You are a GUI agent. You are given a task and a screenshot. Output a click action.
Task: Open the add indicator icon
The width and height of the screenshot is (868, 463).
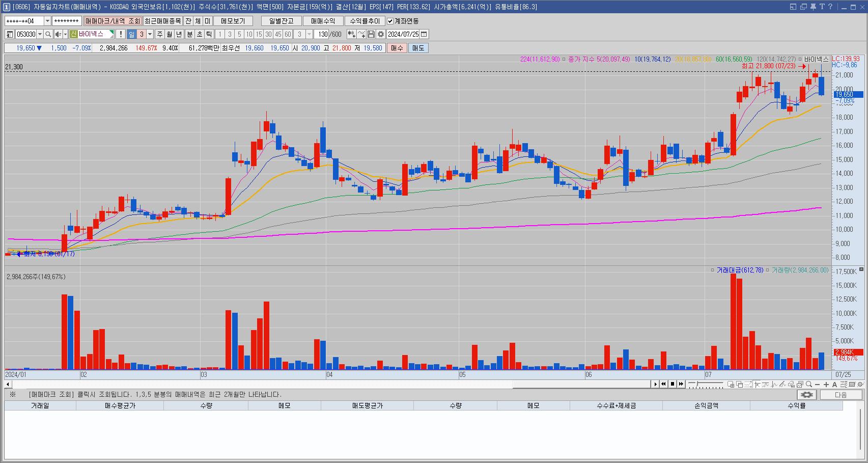click(x=352, y=34)
